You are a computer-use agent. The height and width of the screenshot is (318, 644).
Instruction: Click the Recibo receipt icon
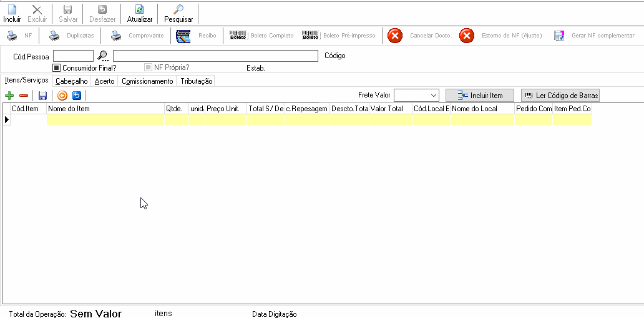183,36
